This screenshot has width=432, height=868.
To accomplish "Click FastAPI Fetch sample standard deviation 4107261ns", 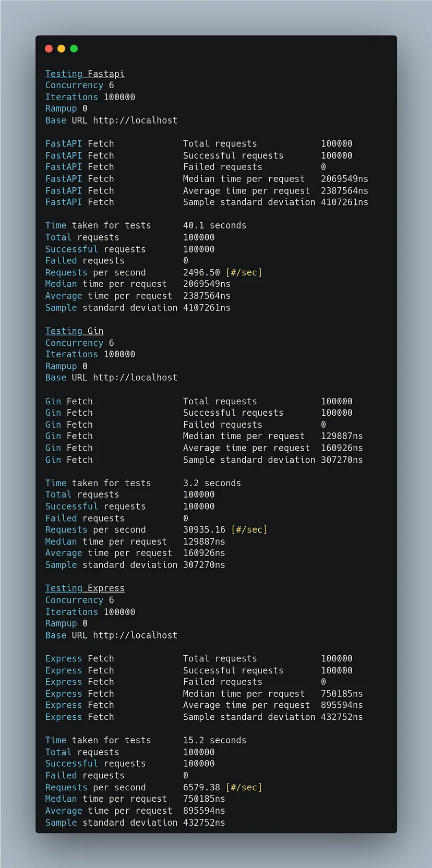I will click(x=344, y=202).
